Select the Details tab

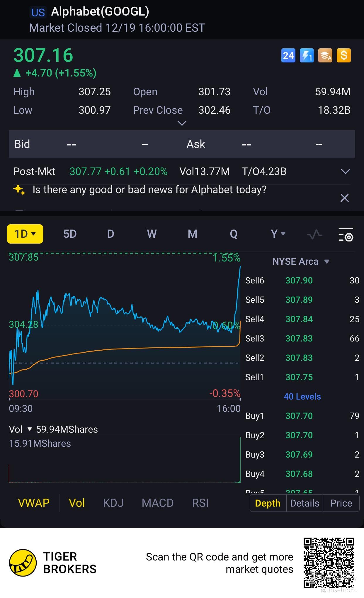pos(305,503)
